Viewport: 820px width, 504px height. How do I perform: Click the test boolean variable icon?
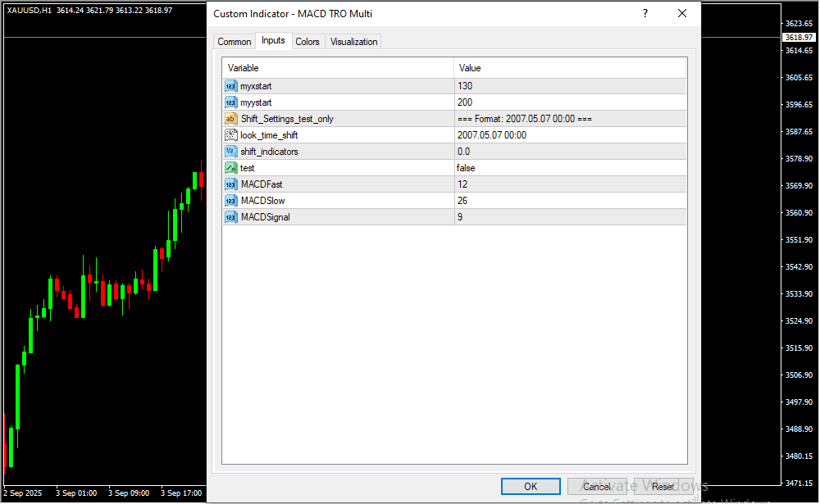click(x=230, y=168)
